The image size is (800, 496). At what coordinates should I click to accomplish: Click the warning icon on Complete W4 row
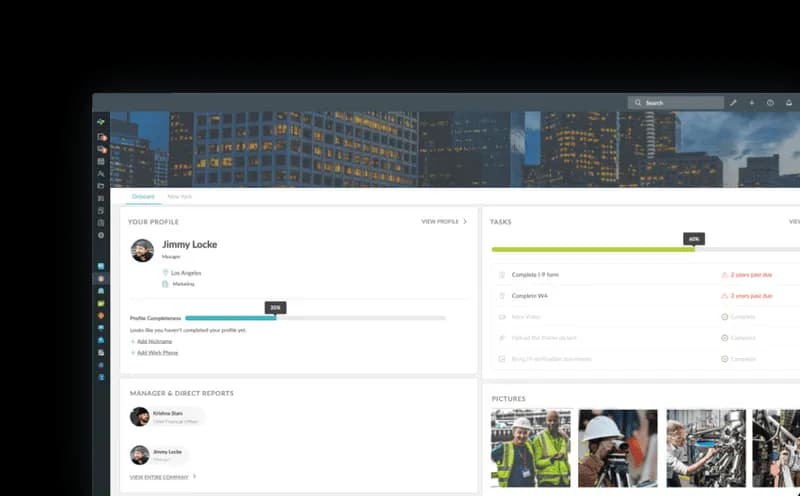[724, 295]
